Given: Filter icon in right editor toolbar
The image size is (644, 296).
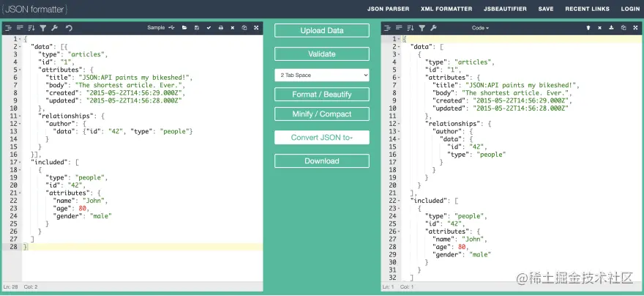Looking at the screenshot, I should (422, 28).
